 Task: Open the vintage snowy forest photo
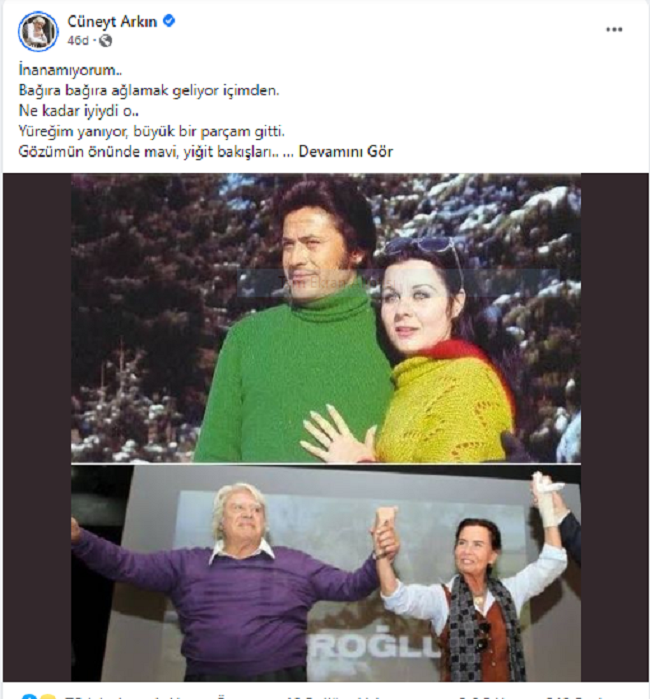click(326, 318)
